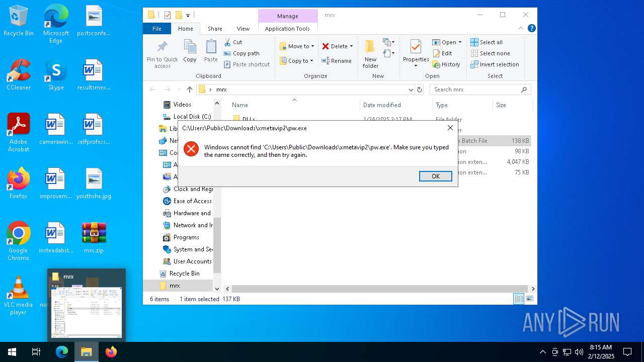Open the Action Center notifications
This screenshot has width=644, height=362.
627,352
